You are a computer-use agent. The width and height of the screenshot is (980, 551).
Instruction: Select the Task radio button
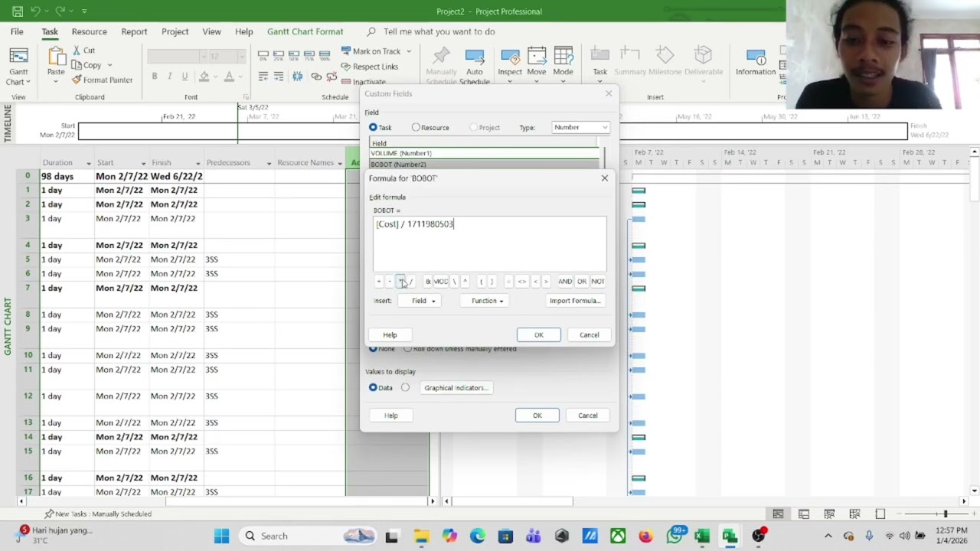pos(373,127)
